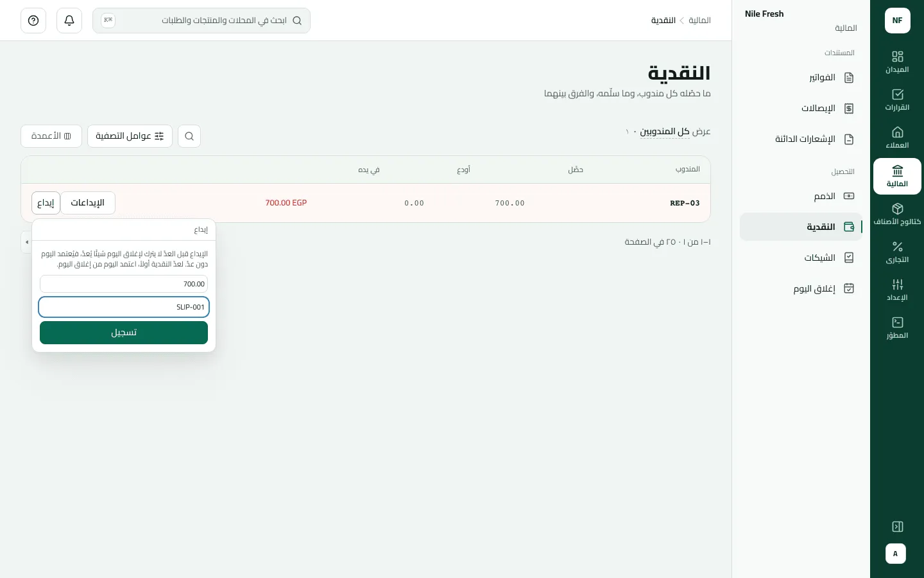Open the الميدان section in the rail

pos(897,62)
